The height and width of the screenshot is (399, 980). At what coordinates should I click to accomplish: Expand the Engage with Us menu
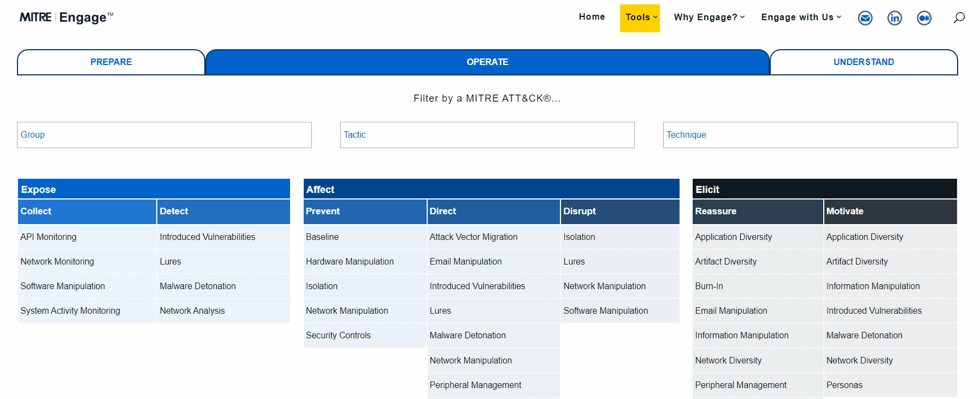pyautogui.click(x=801, y=17)
